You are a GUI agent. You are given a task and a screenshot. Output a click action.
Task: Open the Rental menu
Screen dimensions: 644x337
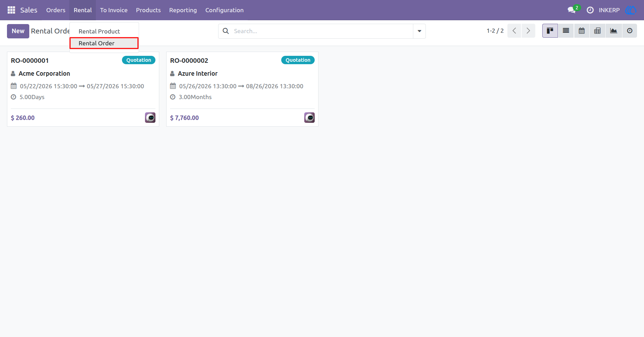(83, 10)
